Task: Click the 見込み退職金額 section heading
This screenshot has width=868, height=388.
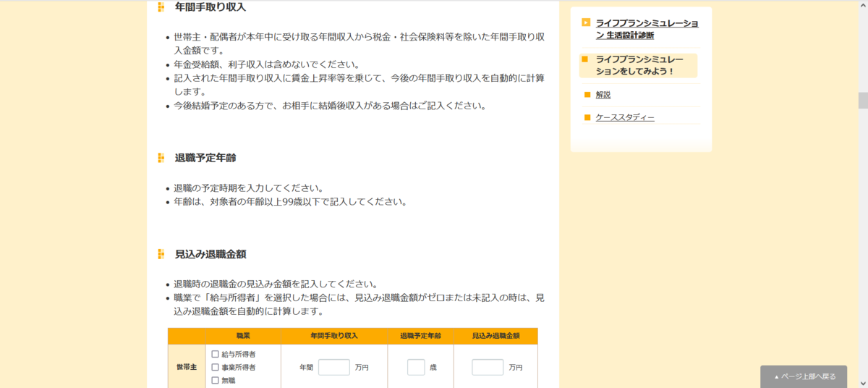Action: 210,255
